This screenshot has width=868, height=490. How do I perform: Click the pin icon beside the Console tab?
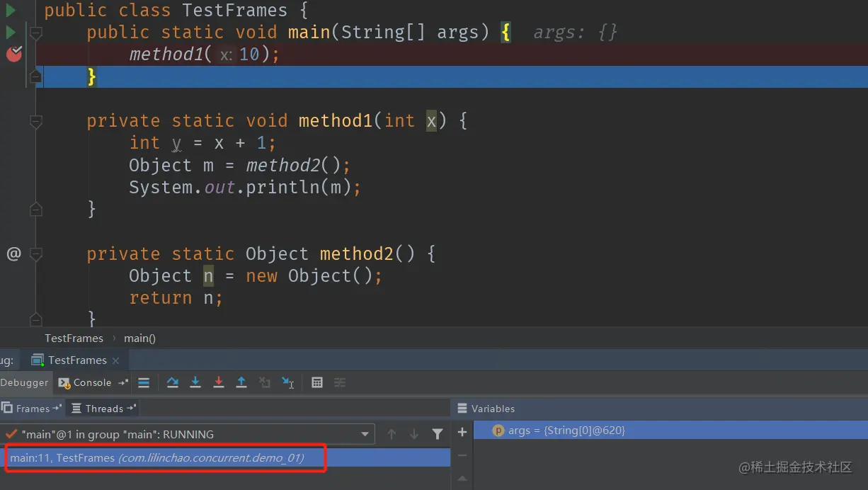[122, 382]
